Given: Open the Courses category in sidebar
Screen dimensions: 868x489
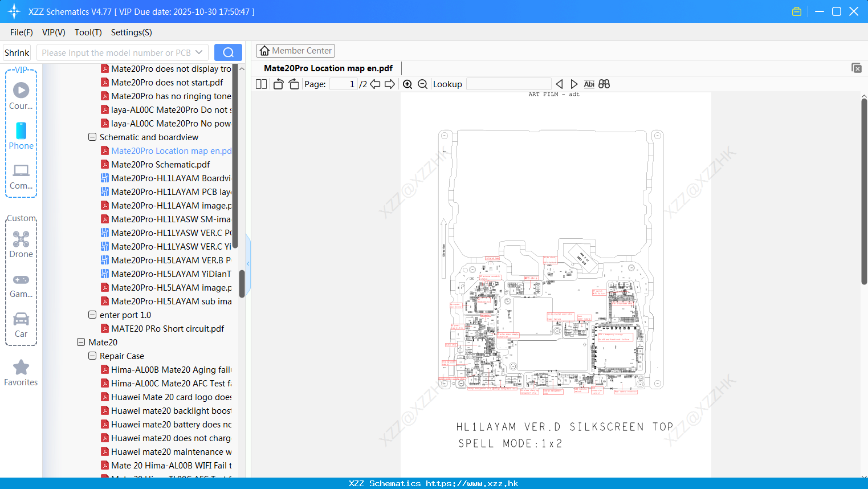Looking at the screenshot, I should pyautogui.click(x=21, y=96).
